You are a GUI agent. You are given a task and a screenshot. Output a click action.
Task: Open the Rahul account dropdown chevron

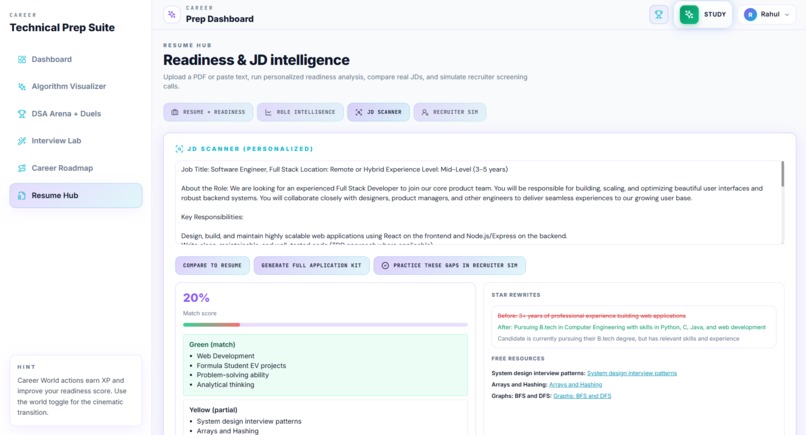click(x=786, y=14)
